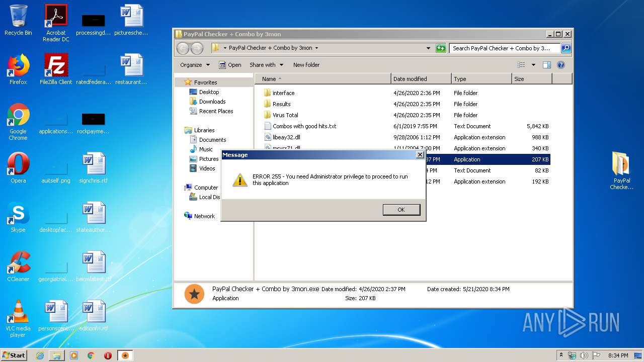Image resolution: width=644 pixels, height=362 pixels.
Task: Select the PayPal Checker folder on the desktop
Action: pyautogui.click(x=622, y=171)
